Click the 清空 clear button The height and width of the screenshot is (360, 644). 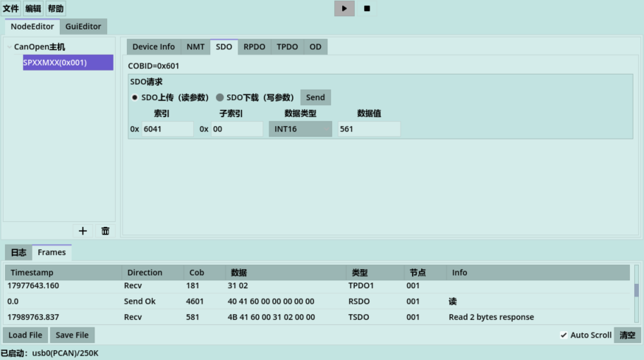[x=627, y=335]
